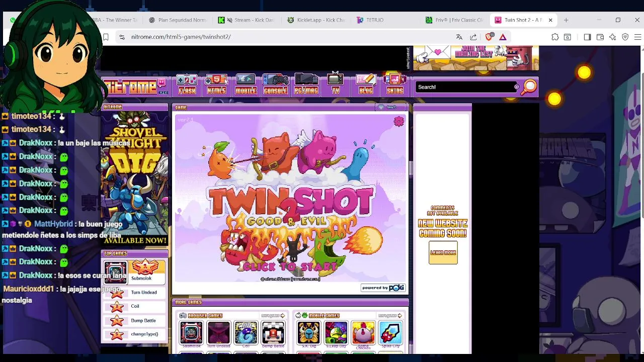Screen dimensions: 644x362
Task: Open the Submolok game thumbnail in Browser Games
Action: tap(191, 333)
